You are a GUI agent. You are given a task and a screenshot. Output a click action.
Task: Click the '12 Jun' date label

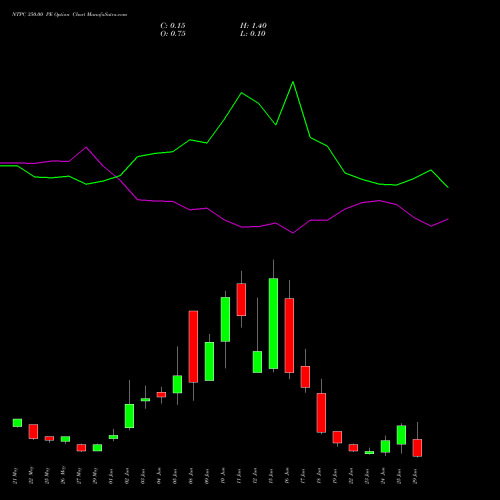(255, 476)
